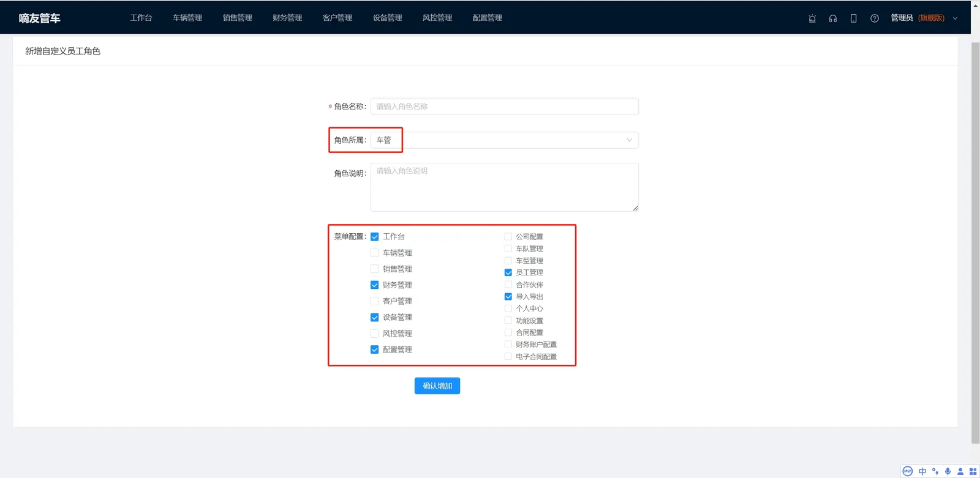Click the page vertical scrollbar
This screenshot has width=980, height=478.
(x=975, y=242)
